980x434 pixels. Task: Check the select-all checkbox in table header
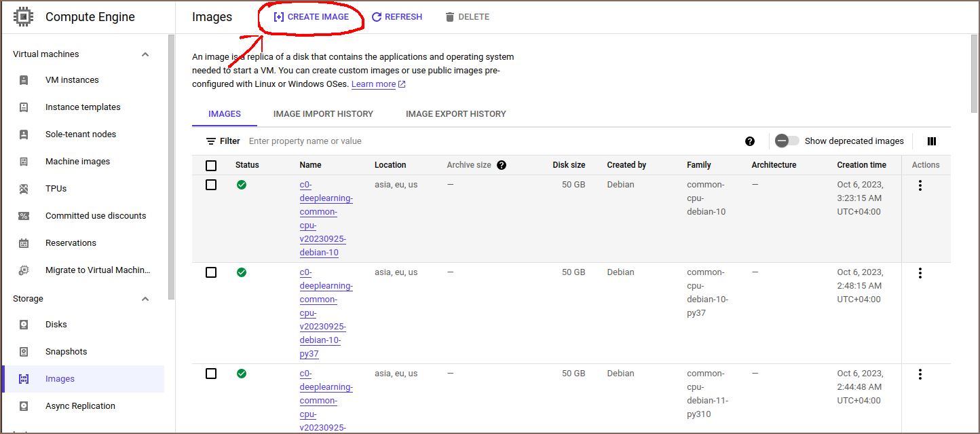pyautogui.click(x=211, y=165)
